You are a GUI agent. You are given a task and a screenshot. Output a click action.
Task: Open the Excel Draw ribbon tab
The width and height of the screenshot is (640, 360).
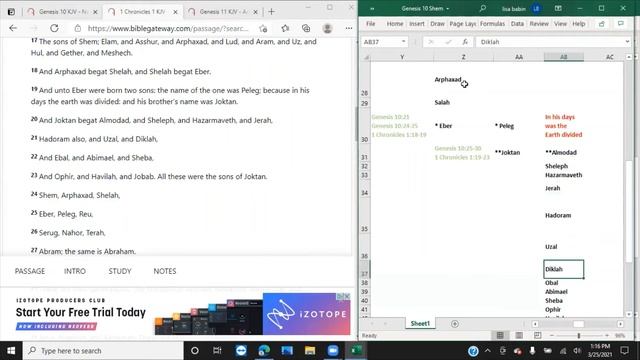pos(437,24)
